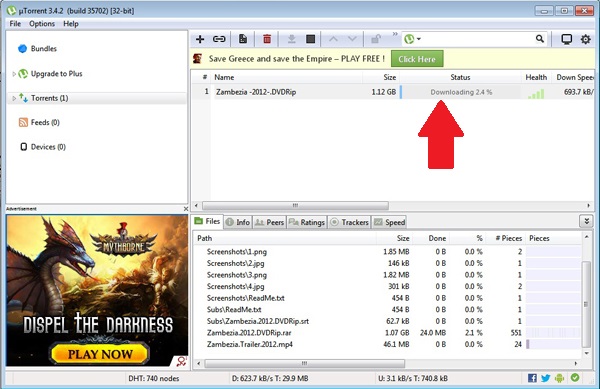Click the search magnifier icon
Viewport: 600px width, 389px height.
coord(540,39)
